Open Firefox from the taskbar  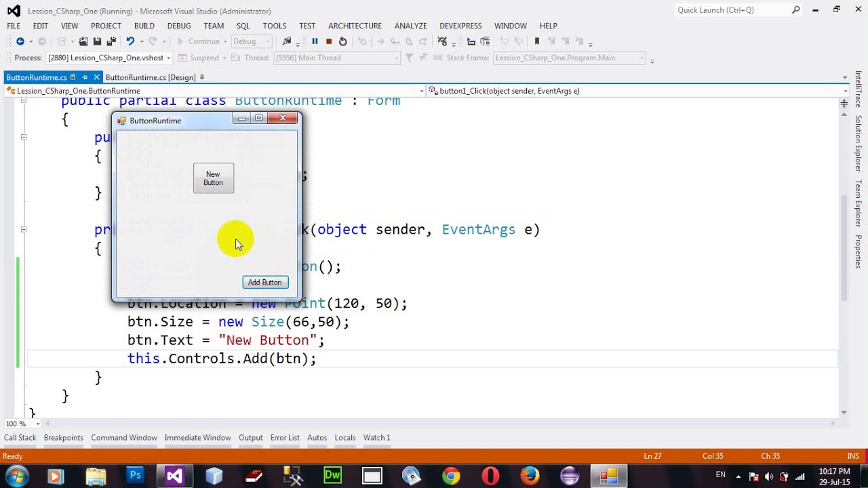tap(530, 476)
